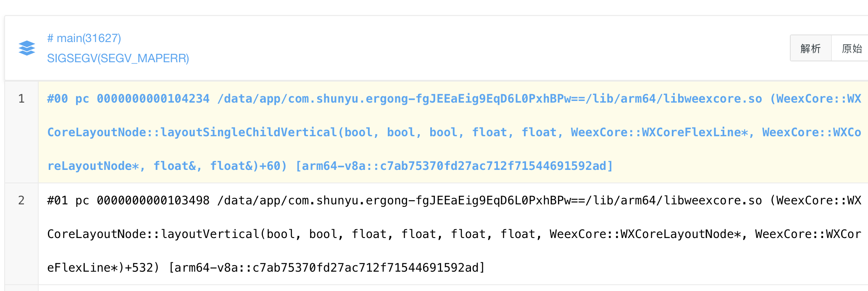868x291 pixels.
Task: Click pc address 0000000000104234 in frame #00
Action: (x=153, y=99)
